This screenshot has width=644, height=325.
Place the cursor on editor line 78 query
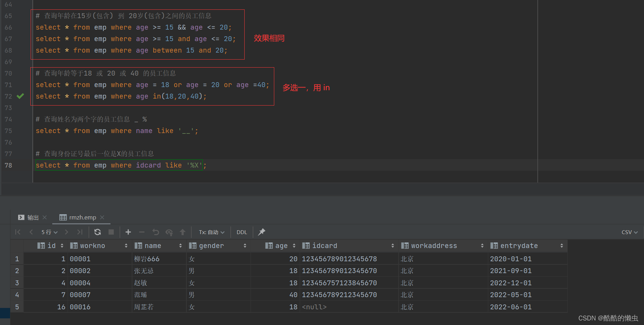pyautogui.click(x=121, y=165)
